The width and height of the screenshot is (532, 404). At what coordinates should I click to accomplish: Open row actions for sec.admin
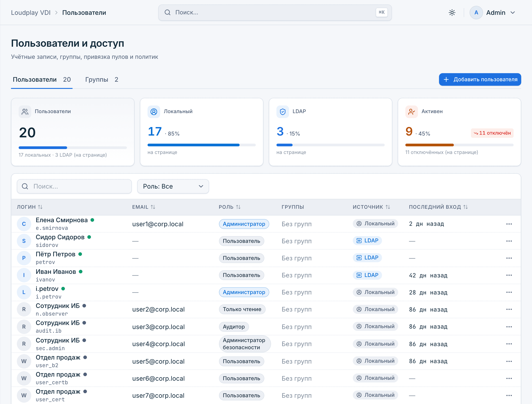(509, 344)
